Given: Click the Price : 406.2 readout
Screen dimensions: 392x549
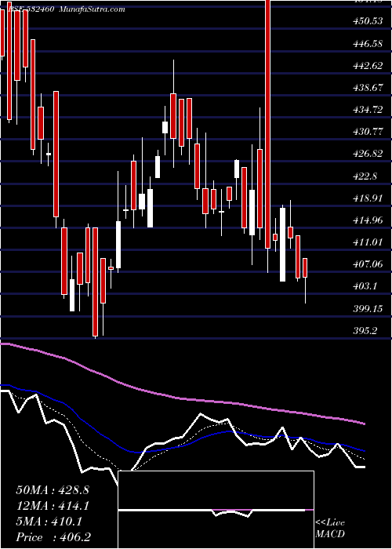Looking at the screenshot, I should pyautogui.click(x=54, y=537).
